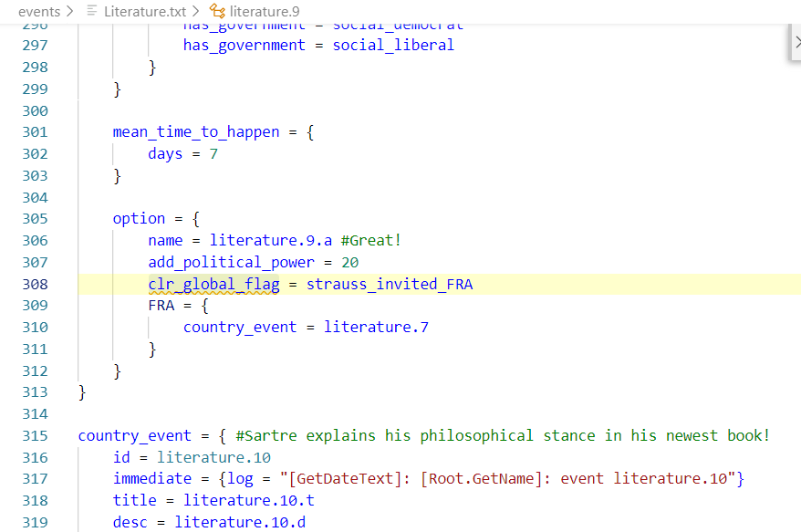Click the Literature.txt file icon in breadcrumb

tap(92, 11)
